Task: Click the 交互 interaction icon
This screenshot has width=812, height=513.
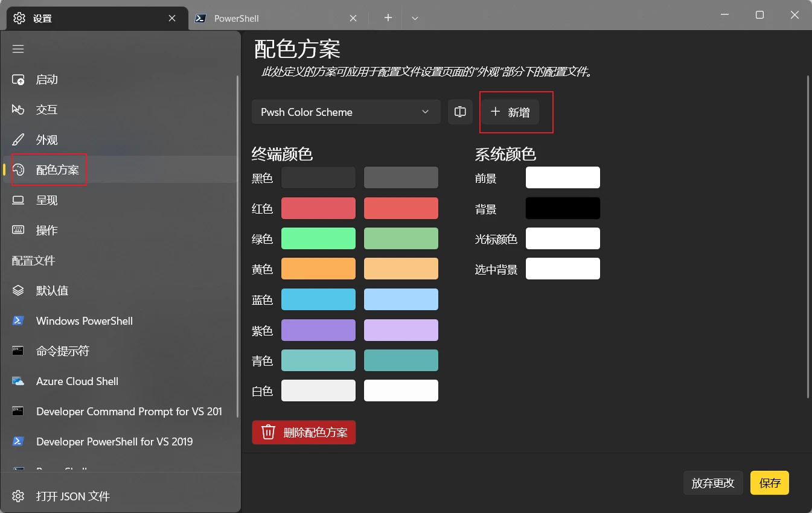Action: tap(18, 110)
